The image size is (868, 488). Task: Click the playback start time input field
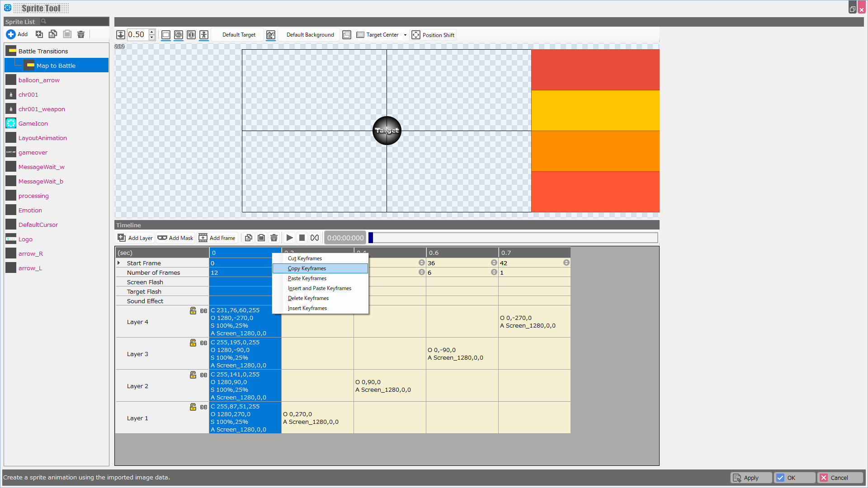(x=345, y=238)
